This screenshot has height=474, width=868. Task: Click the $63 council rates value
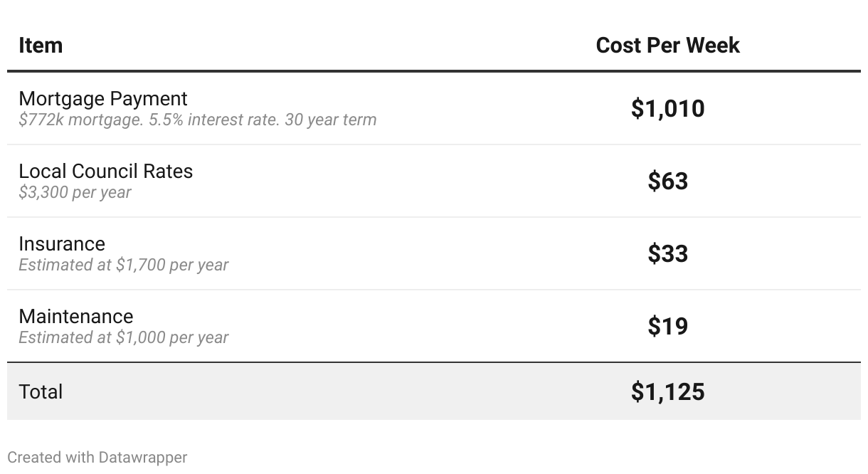tap(667, 181)
